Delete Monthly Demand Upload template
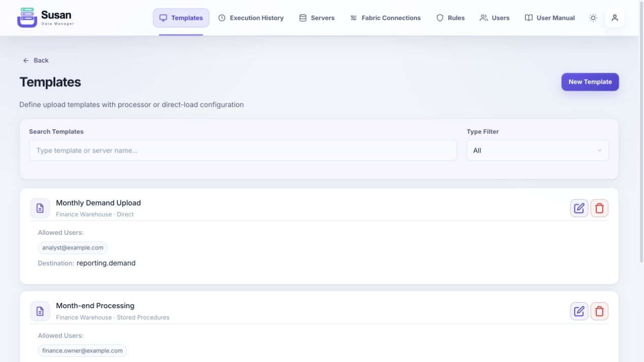This screenshot has width=644, height=362. [x=599, y=208]
